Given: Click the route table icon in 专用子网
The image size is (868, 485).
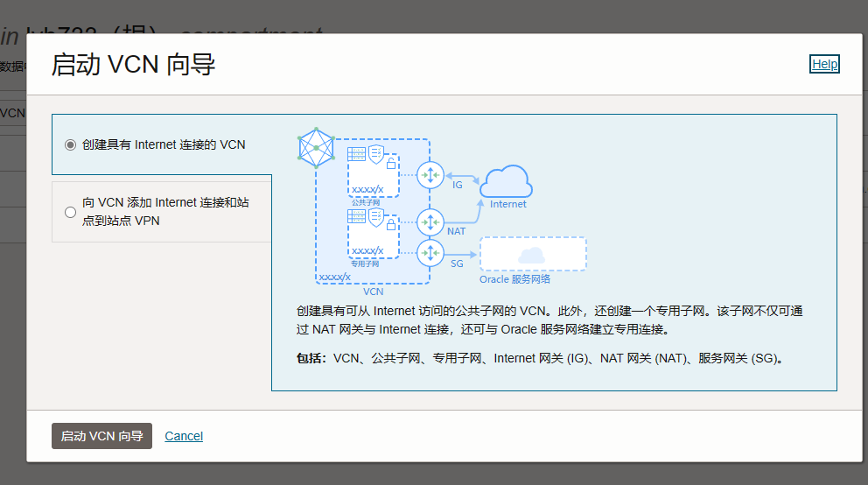Looking at the screenshot, I should point(356,216).
